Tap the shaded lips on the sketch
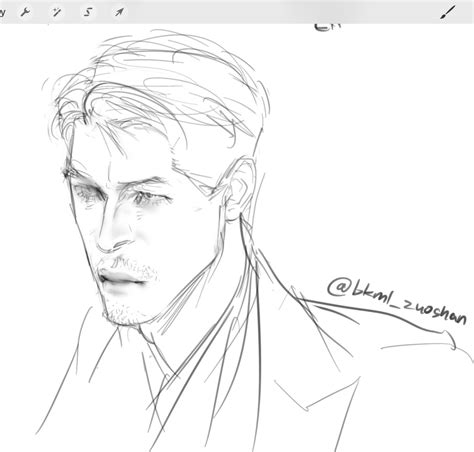The height and width of the screenshot is (452, 474). [x=122, y=279]
